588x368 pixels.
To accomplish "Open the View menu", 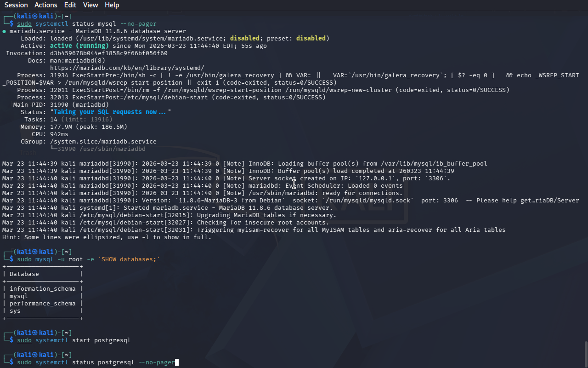I will (90, 5).
